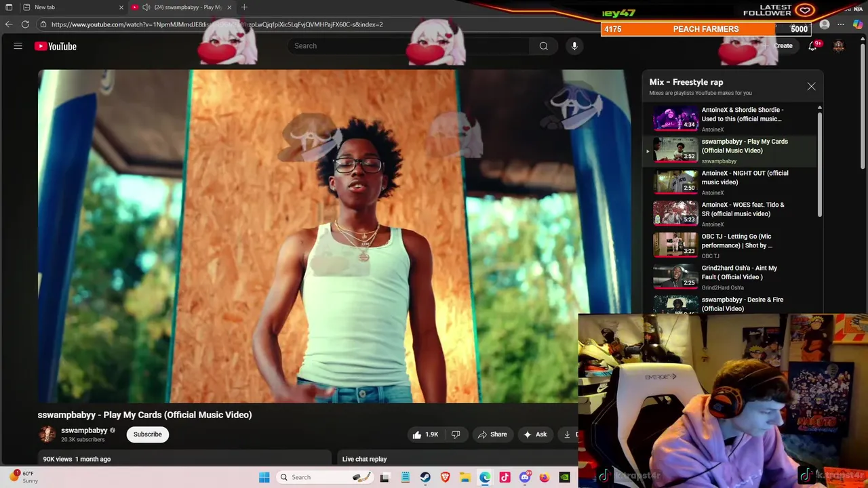Open File Explorer from the taskbar

(465, 477)
